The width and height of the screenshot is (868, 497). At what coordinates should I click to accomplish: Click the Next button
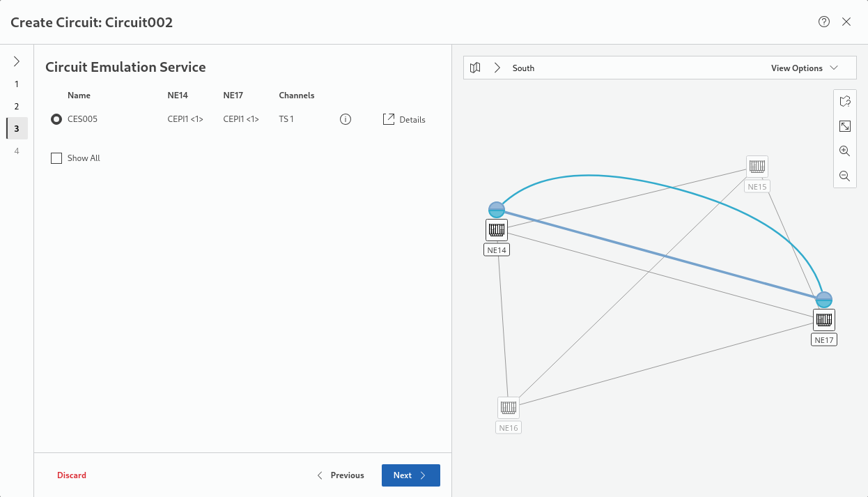(x=410, y=475)
